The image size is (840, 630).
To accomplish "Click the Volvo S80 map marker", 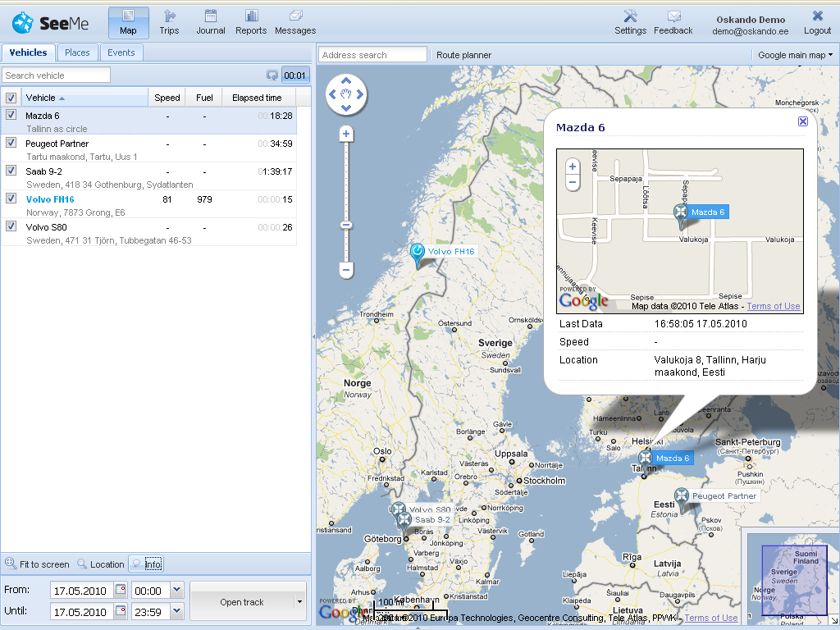I will coord(398,509).
